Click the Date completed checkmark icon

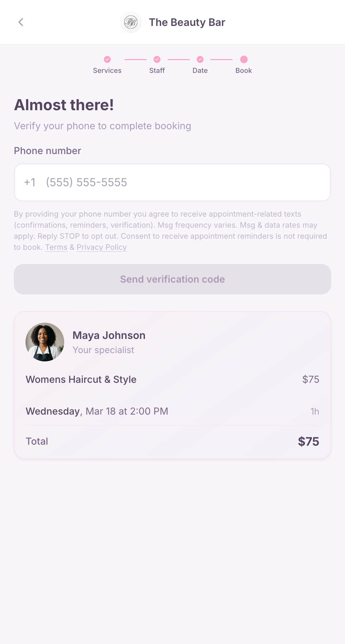[x=200, y=59]
